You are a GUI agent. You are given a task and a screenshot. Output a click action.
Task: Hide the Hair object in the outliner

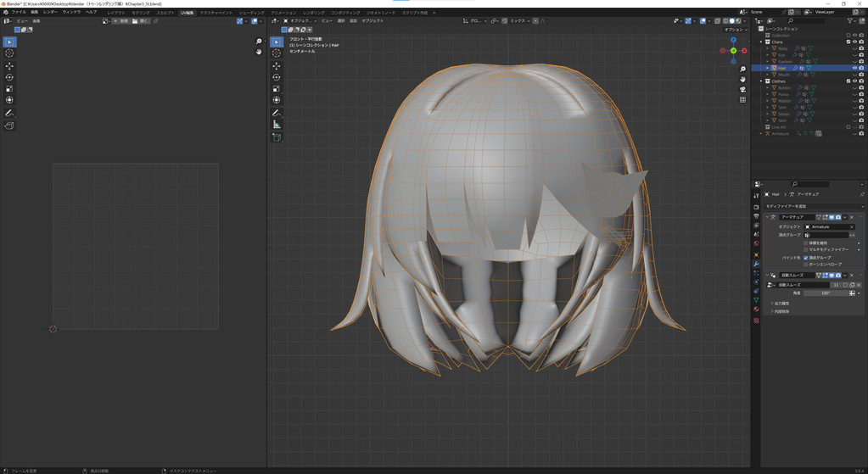[x=854, y=68]
